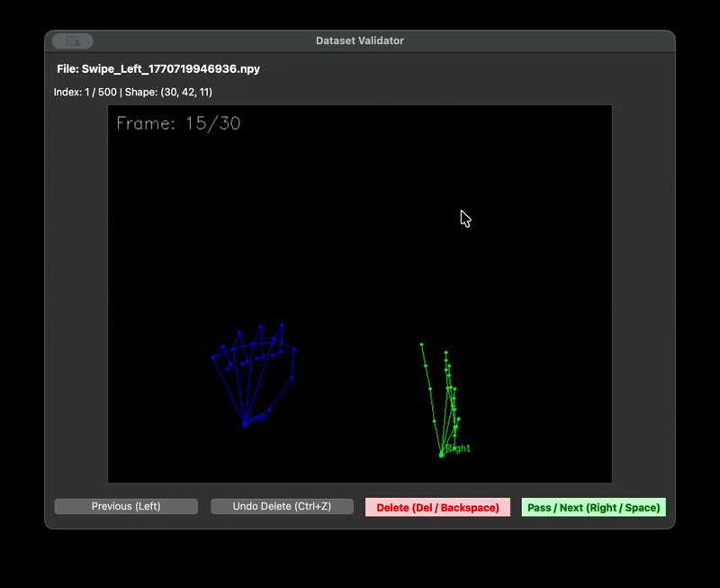Click a green fingertip point
This screenshot has width=720, height=588.
tap(421, 344)
